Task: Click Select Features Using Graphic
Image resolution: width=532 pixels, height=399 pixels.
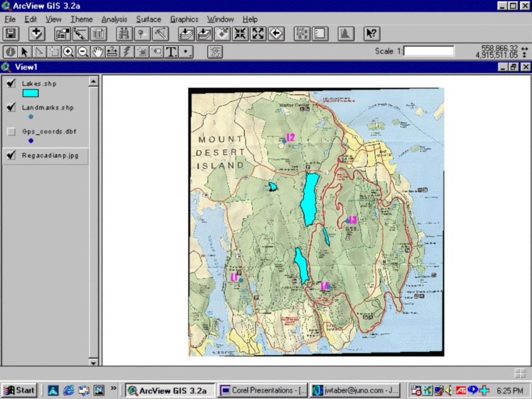Action: click(x=302, y=34)
